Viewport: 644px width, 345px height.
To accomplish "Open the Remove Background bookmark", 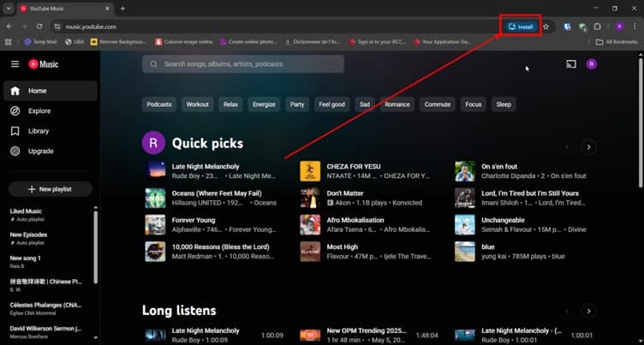I will click(x=119, y=42).
